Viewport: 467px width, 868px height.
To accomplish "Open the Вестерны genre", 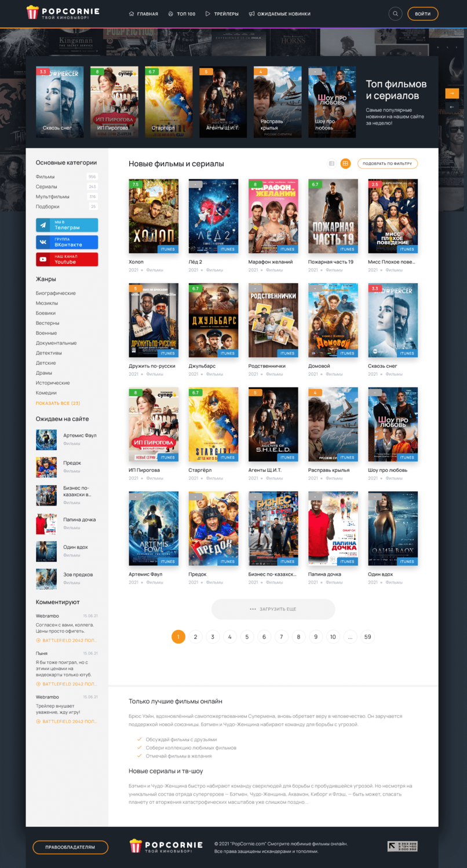I will 48,323.
